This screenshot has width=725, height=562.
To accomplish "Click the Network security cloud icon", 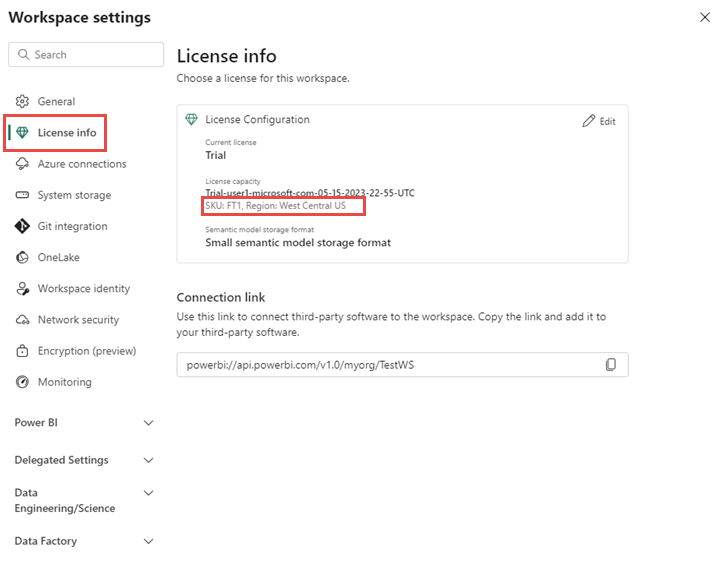I will point(23,320).
